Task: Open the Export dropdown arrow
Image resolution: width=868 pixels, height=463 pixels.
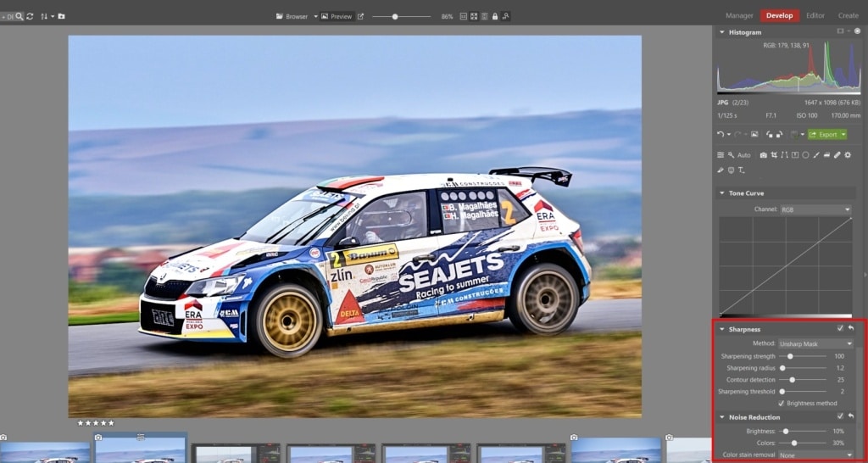Action: 843,135
